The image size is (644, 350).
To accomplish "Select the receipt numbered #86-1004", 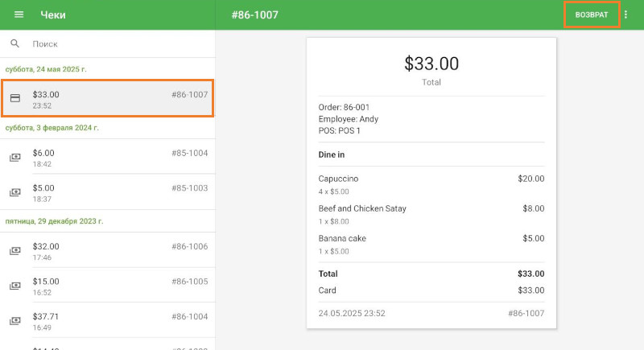I will point(189,317).
